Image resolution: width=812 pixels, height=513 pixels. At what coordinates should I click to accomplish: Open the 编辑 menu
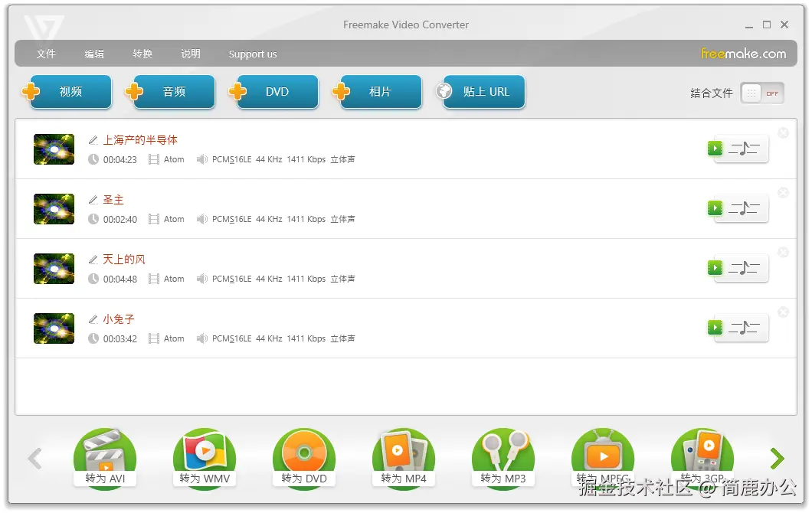[x=94, y=54]
